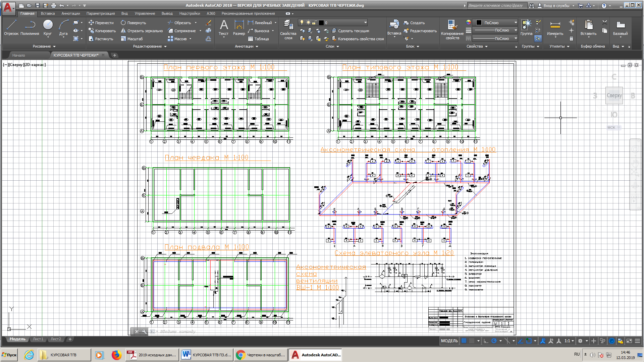Switch to the Начало file tab

pos(19,55)
